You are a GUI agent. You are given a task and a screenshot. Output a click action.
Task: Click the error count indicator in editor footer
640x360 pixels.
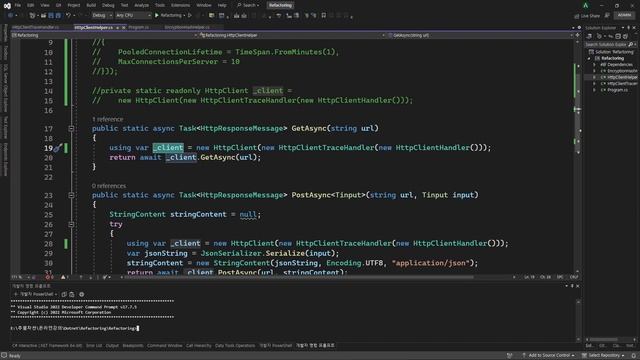pyautogui.click(x=49, y=277)
